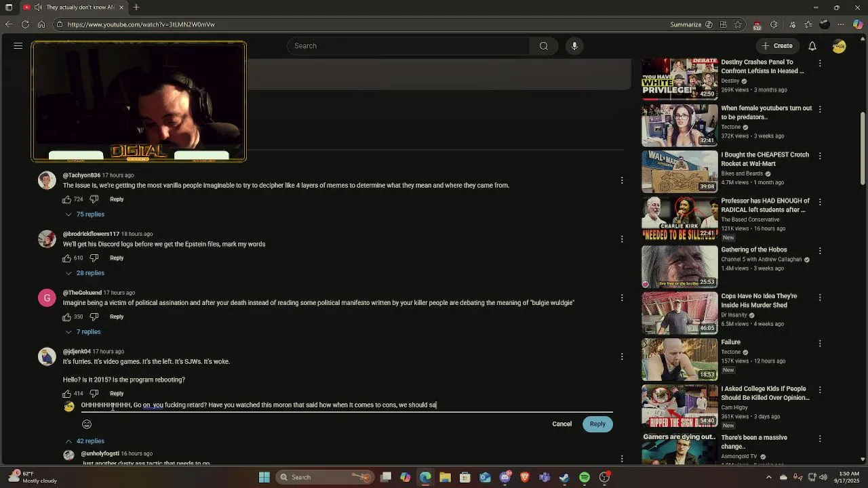Image resolution: width=868 pixels, height=488 pixels.
Task: Click the mini player video
Action: pyautogui.click(x=139, y=102)
